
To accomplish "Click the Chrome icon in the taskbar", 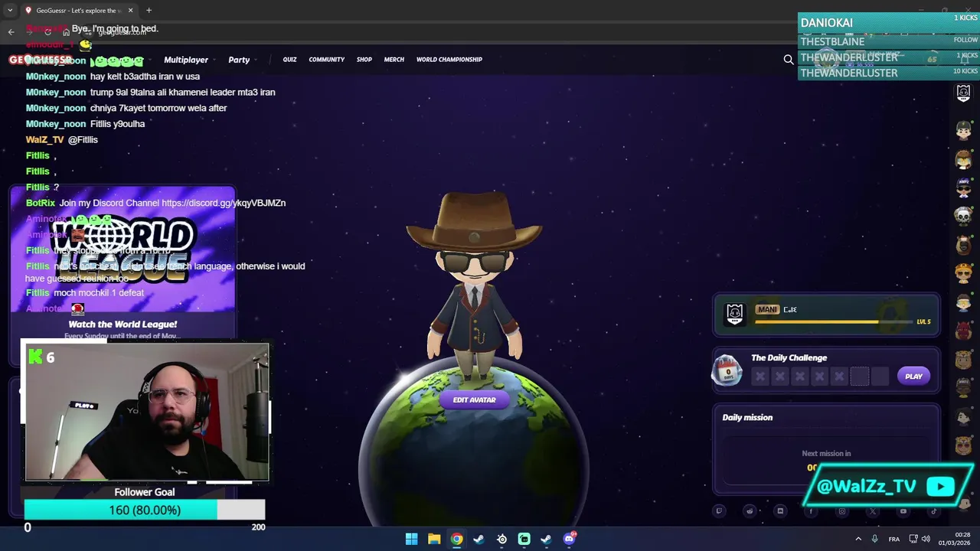I will pyautogui.click(x=456, y=539).
